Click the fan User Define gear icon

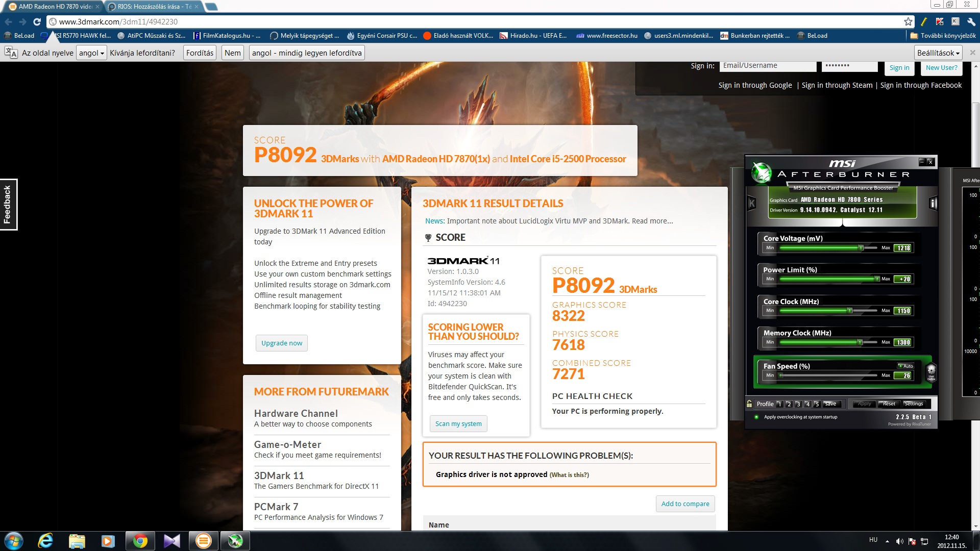[x=931, y=372]
